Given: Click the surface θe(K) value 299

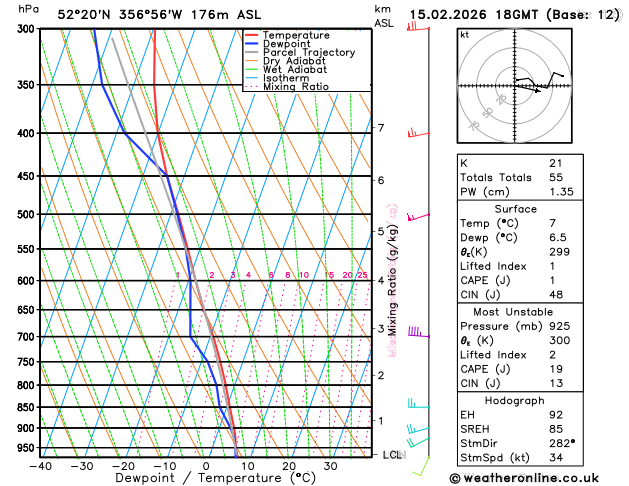Looking at the screenshot, I should click(560, 252).
